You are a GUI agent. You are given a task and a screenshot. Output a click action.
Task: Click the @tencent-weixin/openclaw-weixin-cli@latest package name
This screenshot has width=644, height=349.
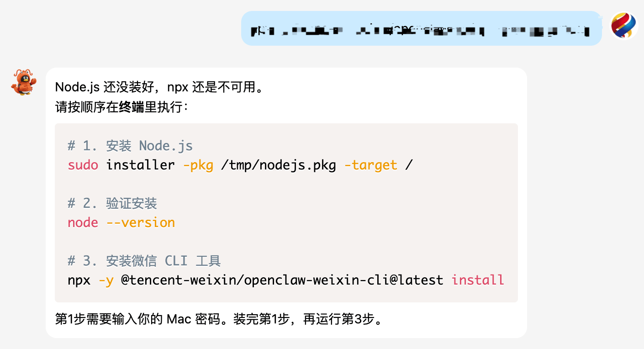tap(282, 280)
